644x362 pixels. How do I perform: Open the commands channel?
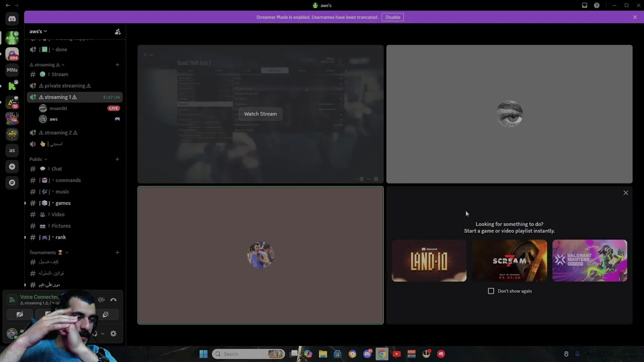point(74,180)
